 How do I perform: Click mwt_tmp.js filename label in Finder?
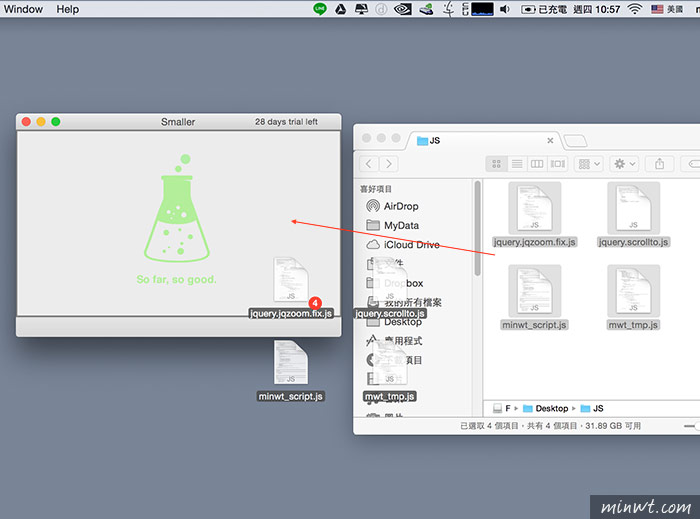pos(633,325)
